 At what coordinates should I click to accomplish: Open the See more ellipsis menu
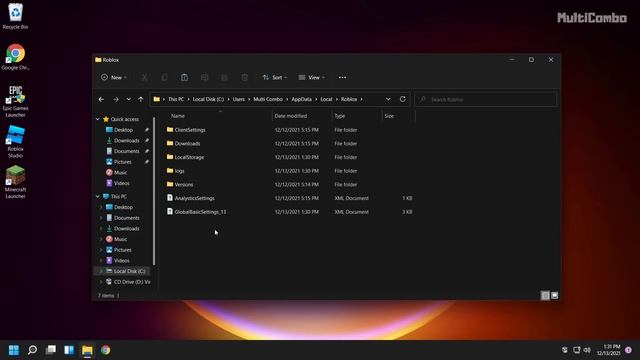point(342,78)
